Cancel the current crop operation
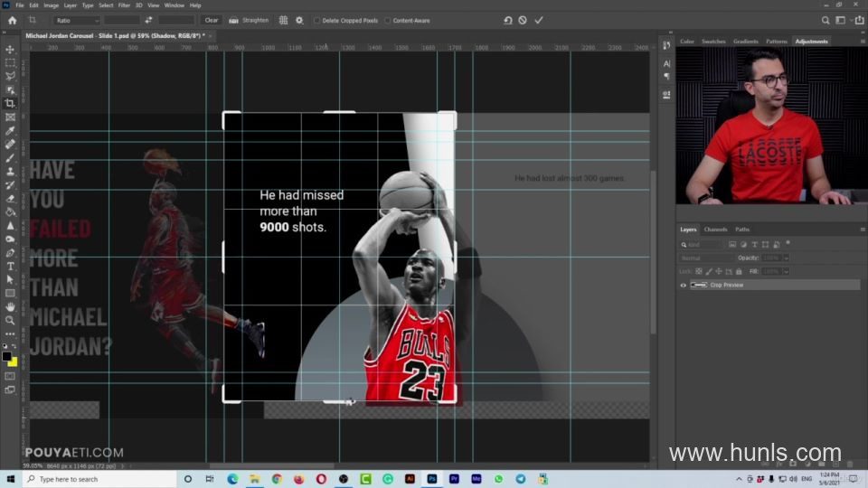868x488 pixels. [523, 21]
